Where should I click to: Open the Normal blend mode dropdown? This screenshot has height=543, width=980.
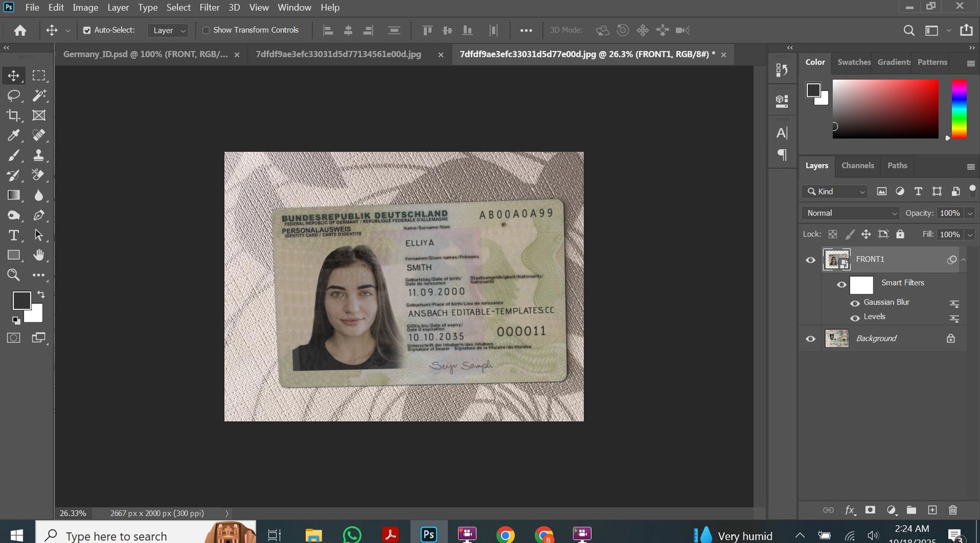tap(850, 213)
